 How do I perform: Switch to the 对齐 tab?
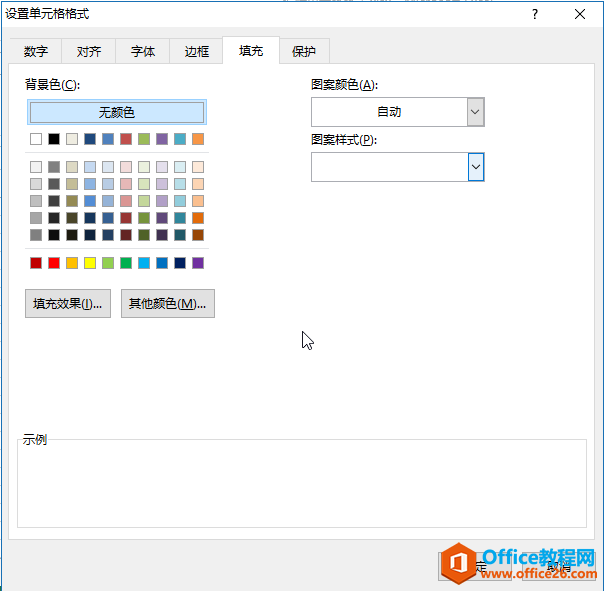coord(89,51)
